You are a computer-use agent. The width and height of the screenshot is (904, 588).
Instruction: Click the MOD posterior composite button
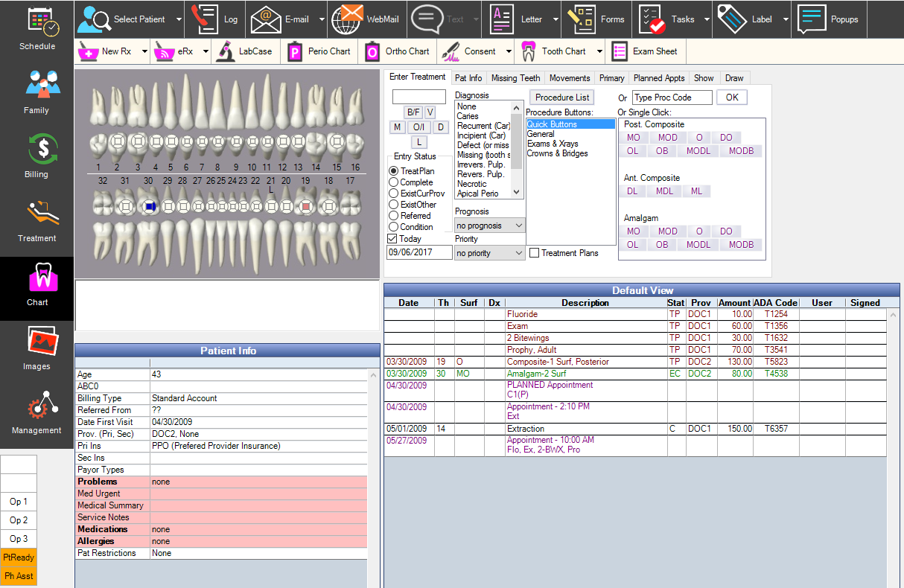[667, 138]
